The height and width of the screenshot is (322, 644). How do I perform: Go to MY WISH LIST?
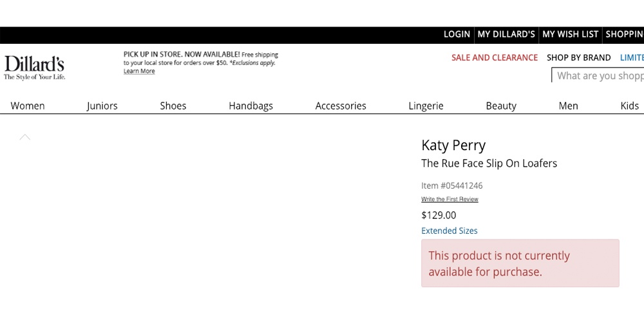click(x=571, y=34)
